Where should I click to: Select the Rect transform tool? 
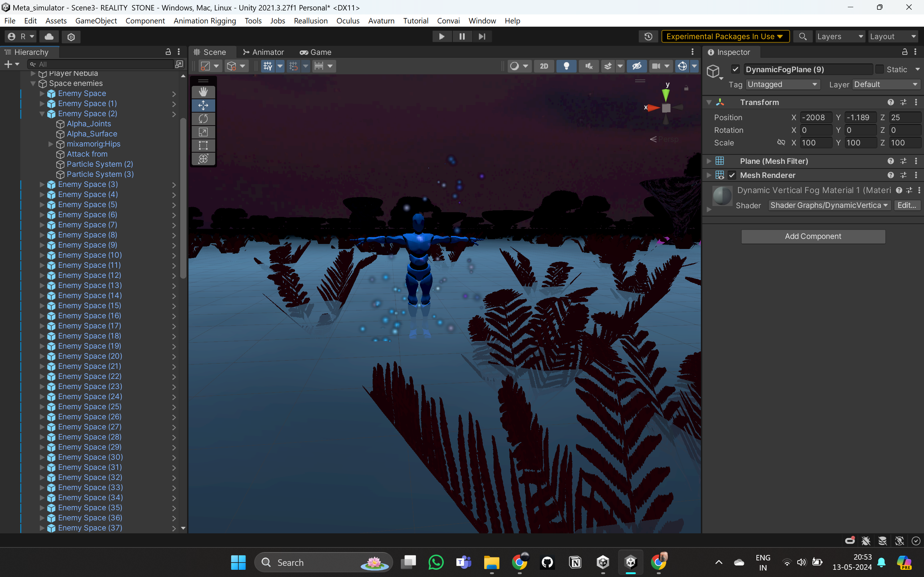tap(203, 145)
